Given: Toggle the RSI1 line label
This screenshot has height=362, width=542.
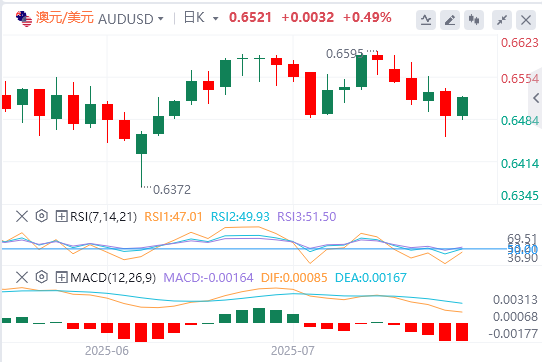Looking at the screenshot, I should 173,217.
